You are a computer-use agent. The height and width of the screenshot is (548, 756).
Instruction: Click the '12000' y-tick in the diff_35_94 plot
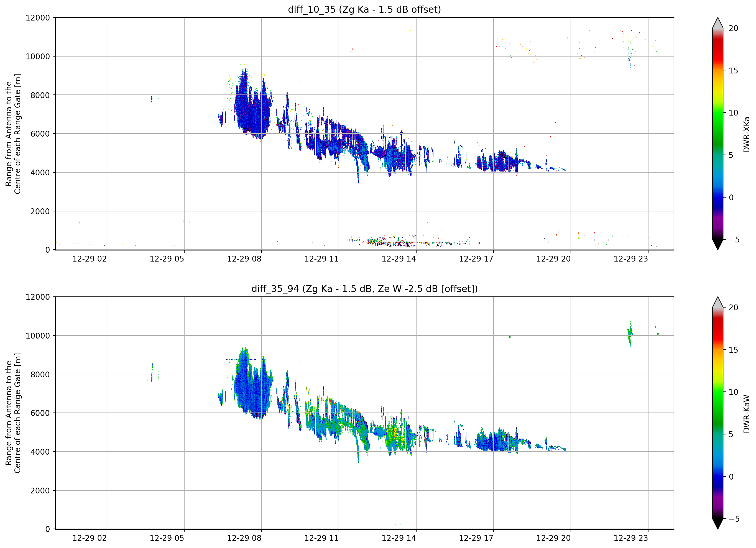point(38,297)
